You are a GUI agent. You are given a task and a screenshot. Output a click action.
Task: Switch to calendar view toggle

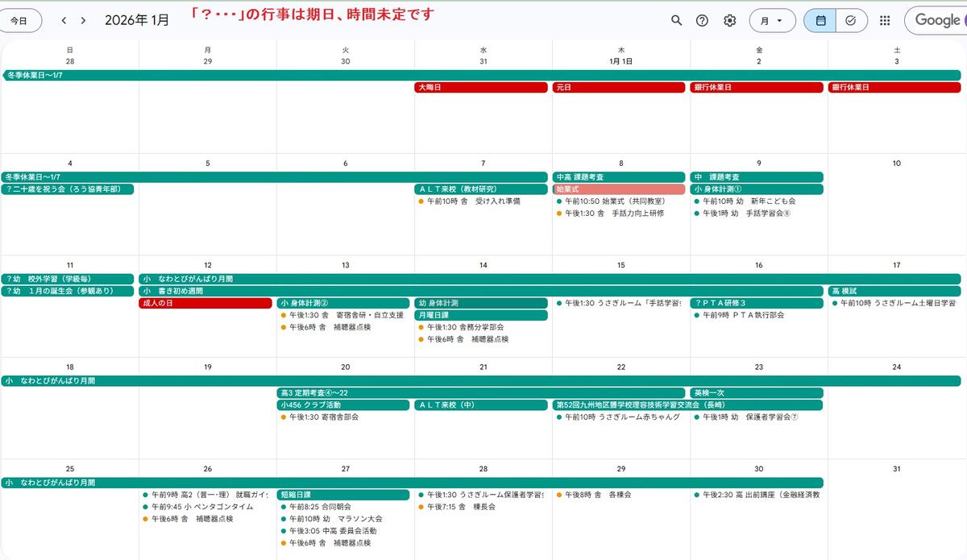pos(820,20)
